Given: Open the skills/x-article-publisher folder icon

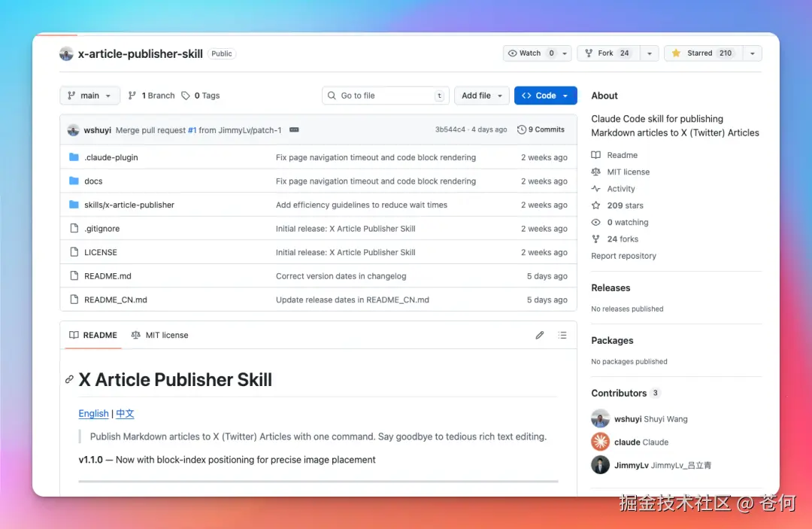Looking at the screenshot, I should pyautogui.click(x=74, y=205).
